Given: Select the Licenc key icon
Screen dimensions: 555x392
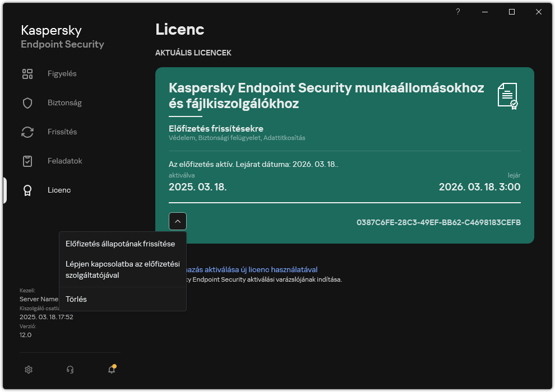Looking at the screenshot, I should pos(27,190).
